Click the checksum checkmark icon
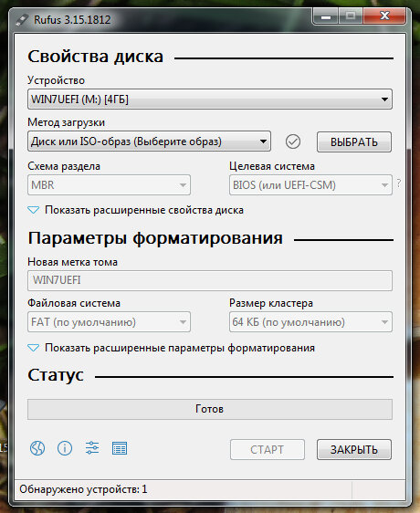The width and height of the screenshot is (420, 513). coord(293,141)
